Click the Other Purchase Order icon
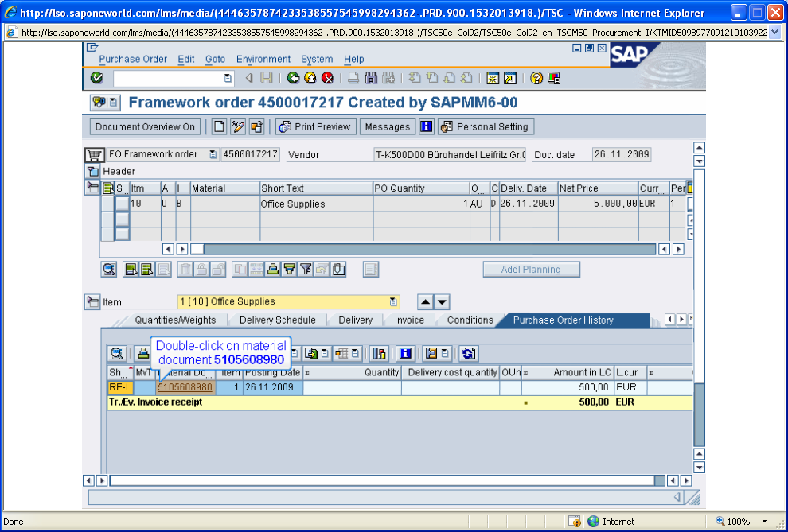The image size is (788, 532). tap(256, 127)
